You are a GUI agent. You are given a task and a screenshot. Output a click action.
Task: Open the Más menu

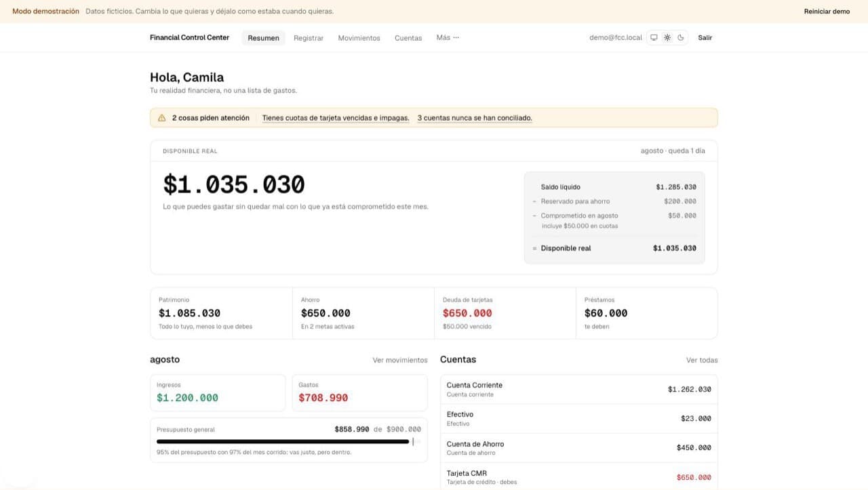(x=448, y=38)
